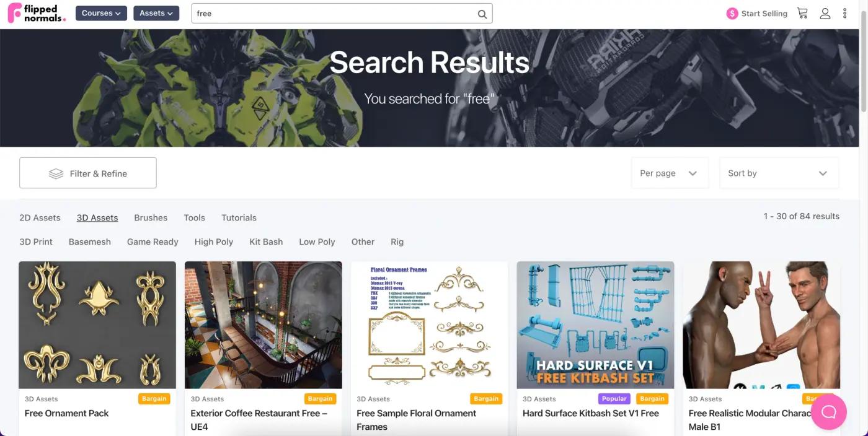
Task: Expand the Courses dropdown
Action: [102, 13]
